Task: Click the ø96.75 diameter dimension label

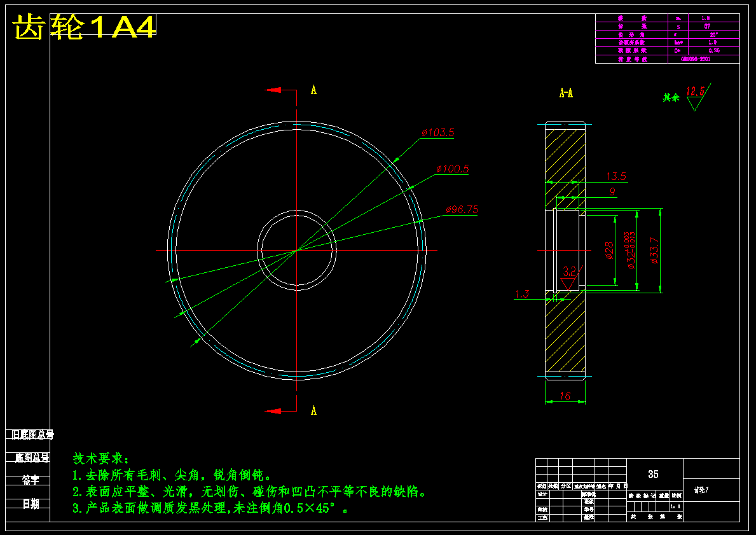Action: [462, 209]
